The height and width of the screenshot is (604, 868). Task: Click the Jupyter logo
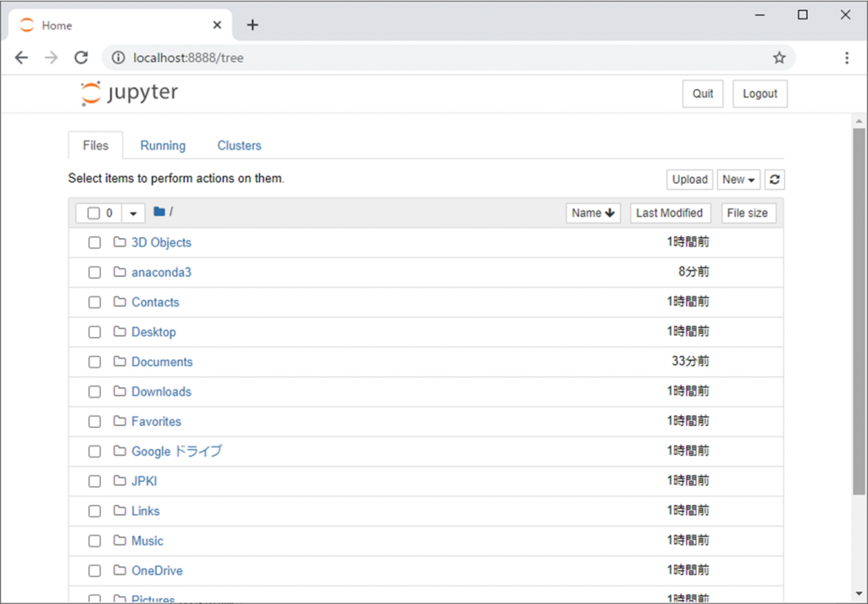point(129,93)
